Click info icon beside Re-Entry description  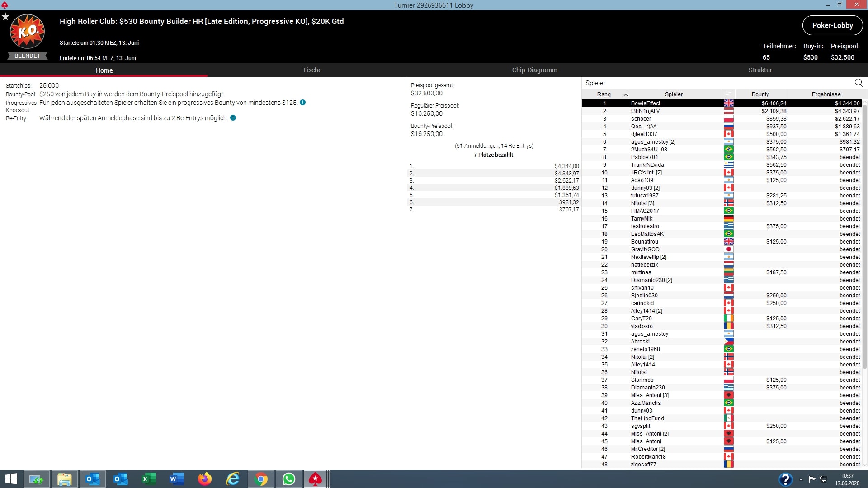tap(233, 118)
